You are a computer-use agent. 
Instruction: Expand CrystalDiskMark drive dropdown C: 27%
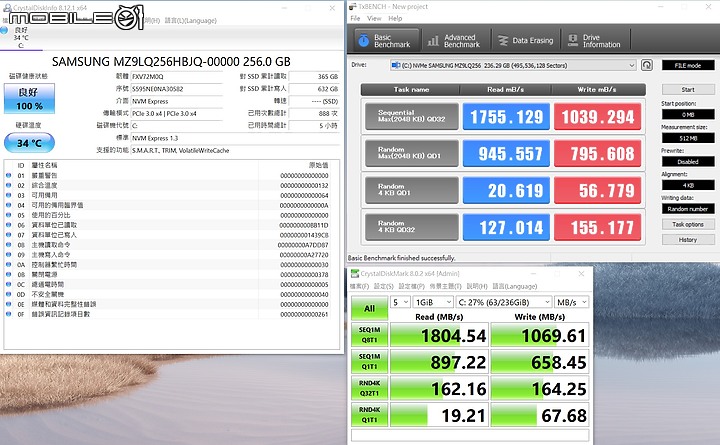coord(504,302)
